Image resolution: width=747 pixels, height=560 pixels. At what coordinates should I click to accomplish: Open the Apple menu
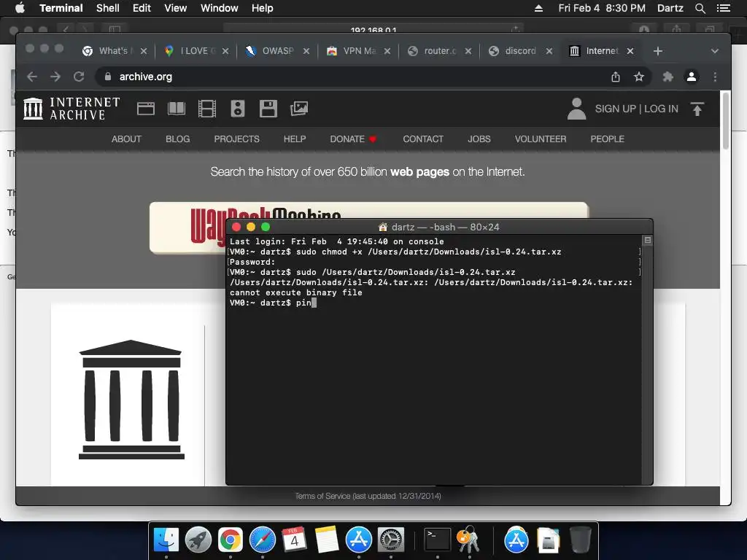point(20,7)
